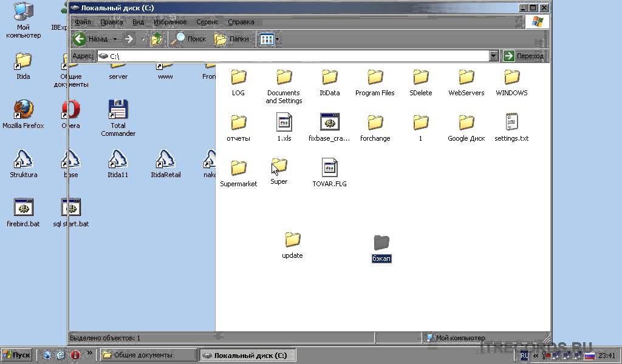Select the folder named 1

point(420,129)
